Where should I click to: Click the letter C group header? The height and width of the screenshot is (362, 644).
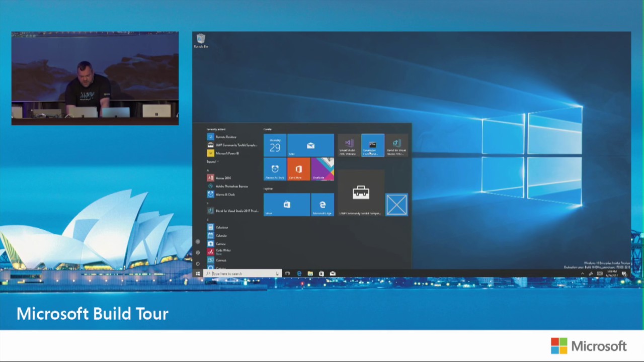click(x=208, y=219)
